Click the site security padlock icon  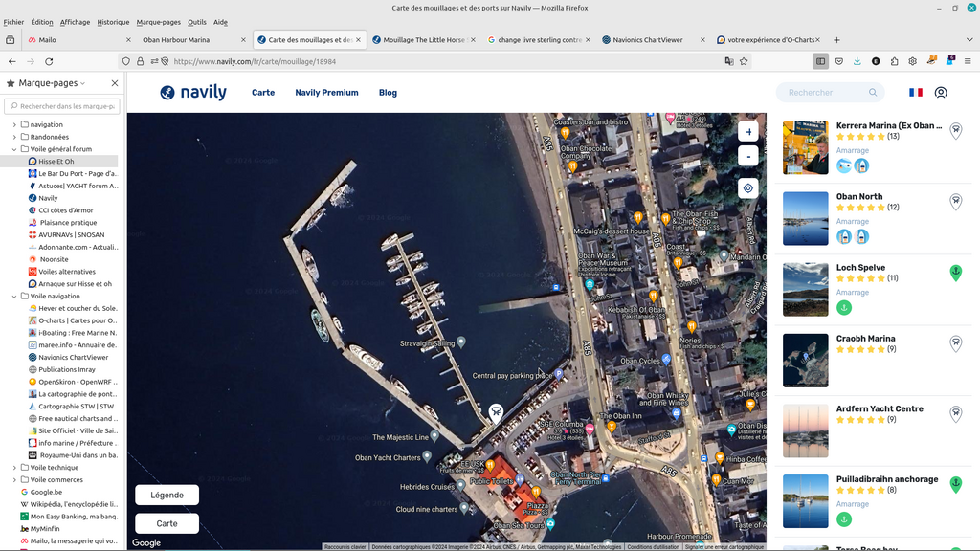140,61
